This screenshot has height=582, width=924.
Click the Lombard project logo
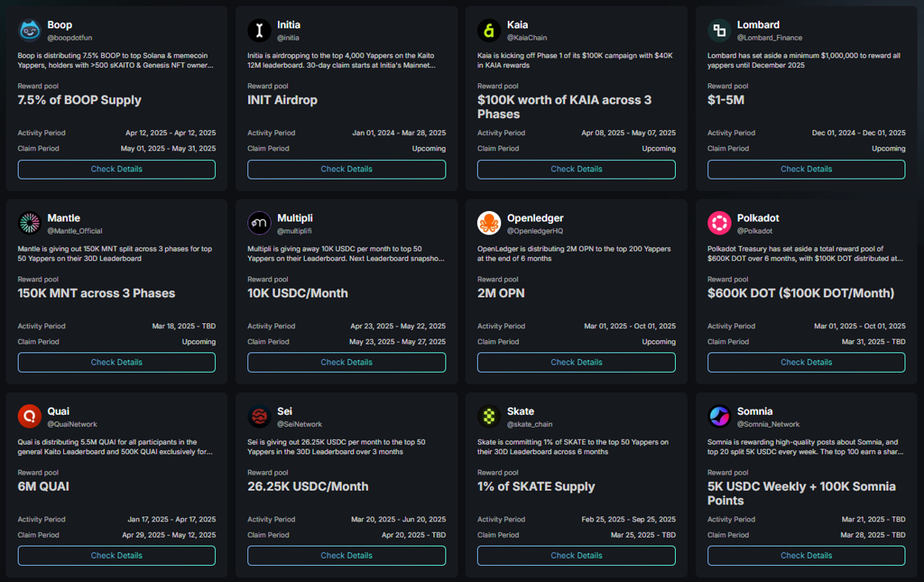point(719,30)
